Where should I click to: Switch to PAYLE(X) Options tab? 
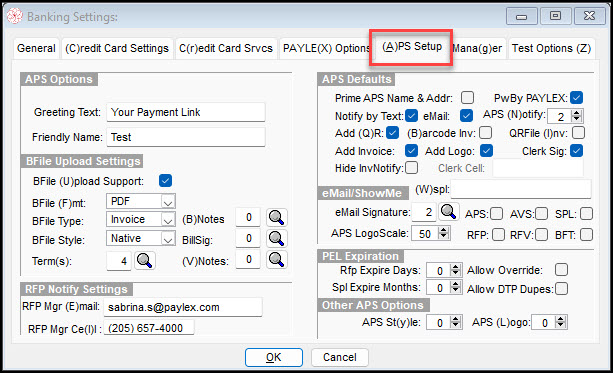pyautogui.click(x=325, y=48)
